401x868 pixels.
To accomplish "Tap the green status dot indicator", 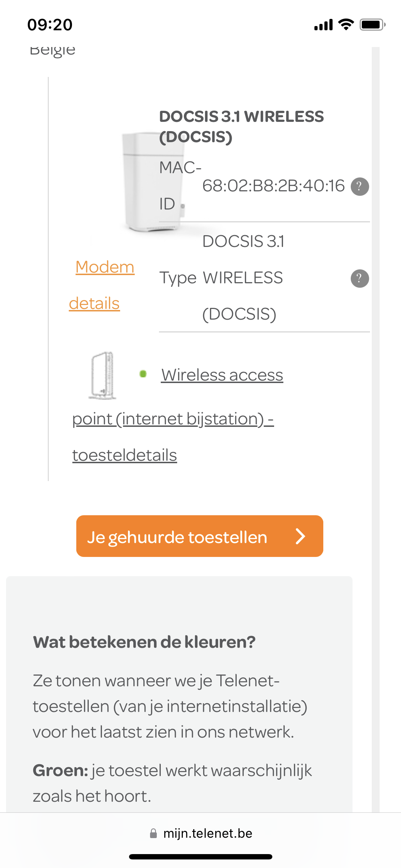I will pos(143,374).
